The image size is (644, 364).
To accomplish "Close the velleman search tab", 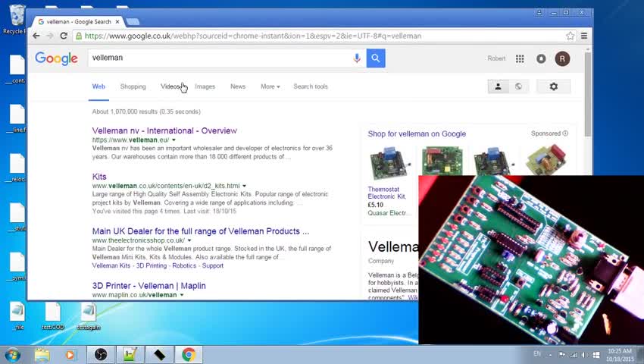I will click(x=117, y=22).
